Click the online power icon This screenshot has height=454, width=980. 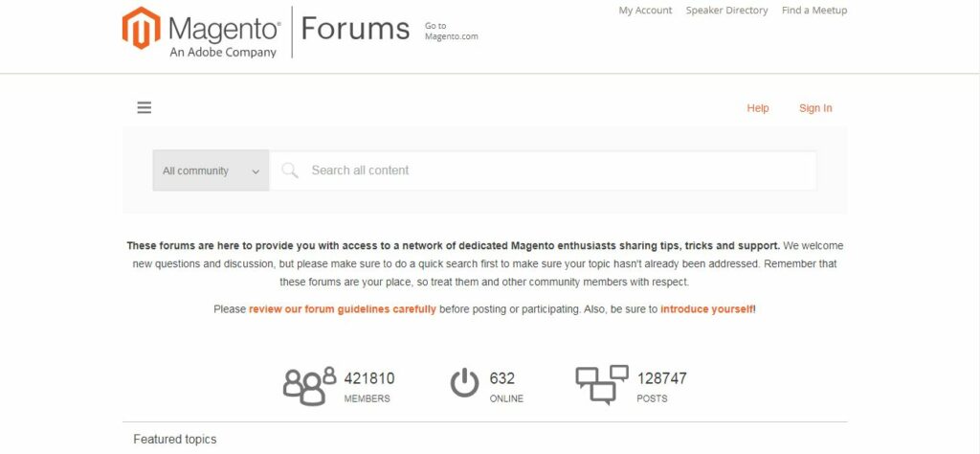point(464,383)
